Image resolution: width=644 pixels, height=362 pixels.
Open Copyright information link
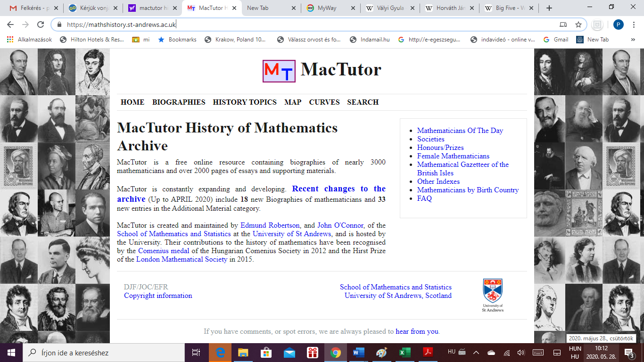coord(158,296)
